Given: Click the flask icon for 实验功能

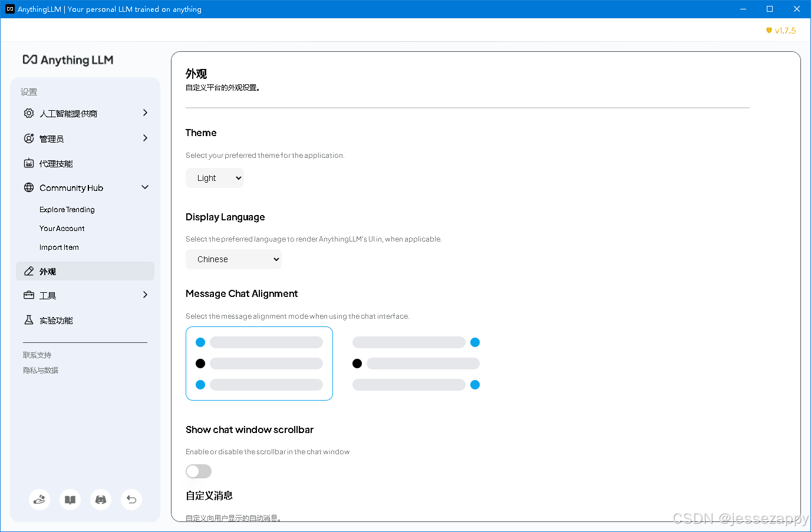Looking at the screenshot, I should click(29, 320).
